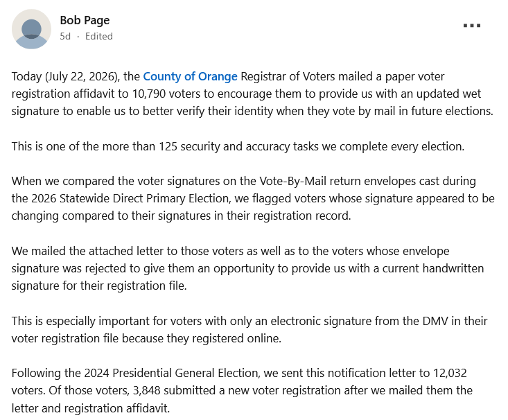
Task: Click the paragraph starting 'Today (July 22, 2026)'
Action: pyautogui.click(x=252, y=94)
